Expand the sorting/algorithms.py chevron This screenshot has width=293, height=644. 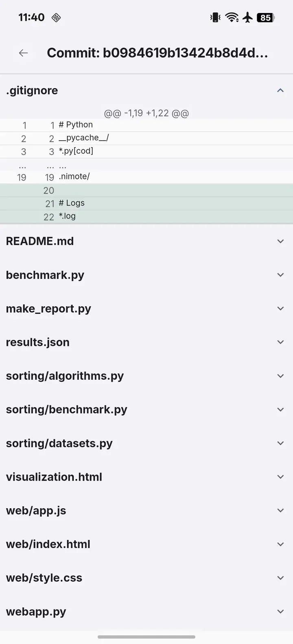pyautogui.click(x=280, y=376)
